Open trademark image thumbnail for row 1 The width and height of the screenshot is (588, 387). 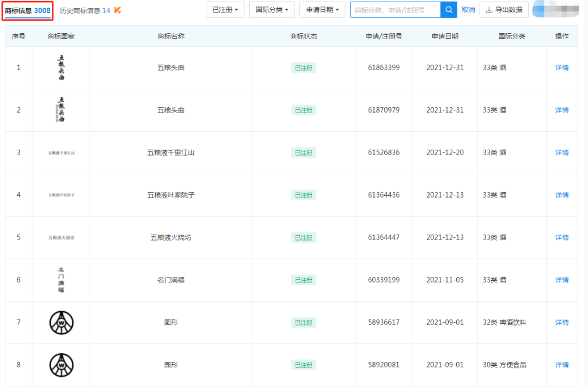pyautogui.click(x=61, y=67)
